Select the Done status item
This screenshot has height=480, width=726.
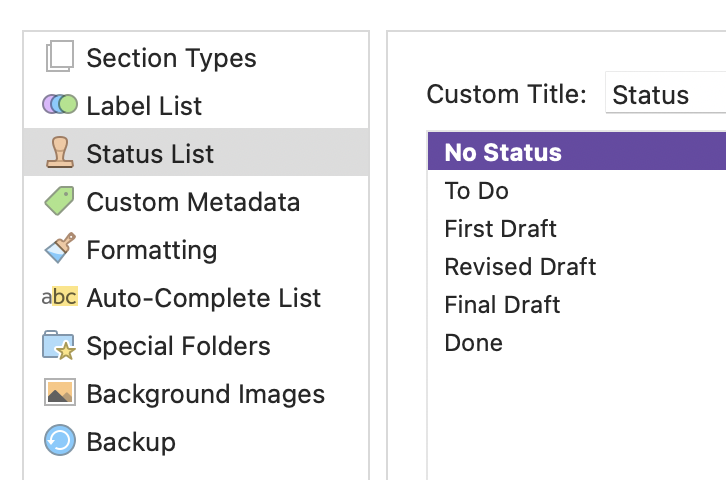pos(577,343)
